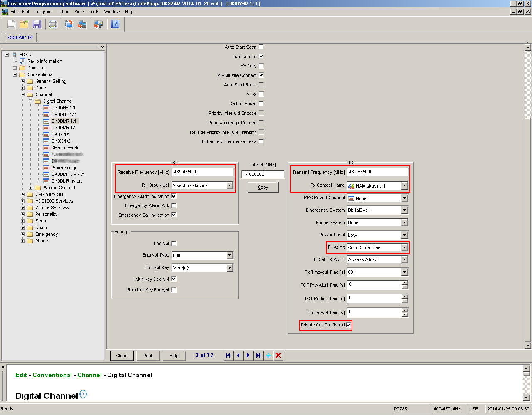Enable Encrypt checkbox

tap(174, 243)
